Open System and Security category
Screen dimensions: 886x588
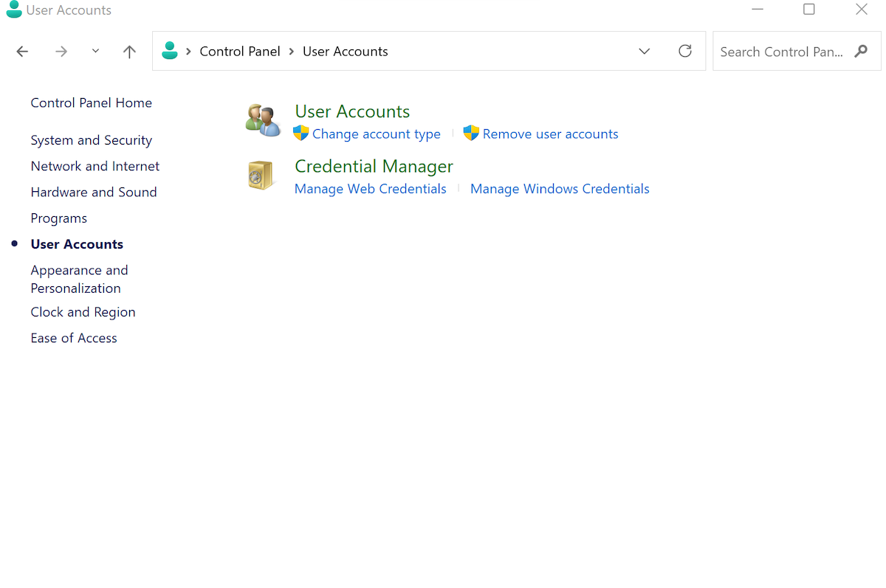(x=91, y=140)
